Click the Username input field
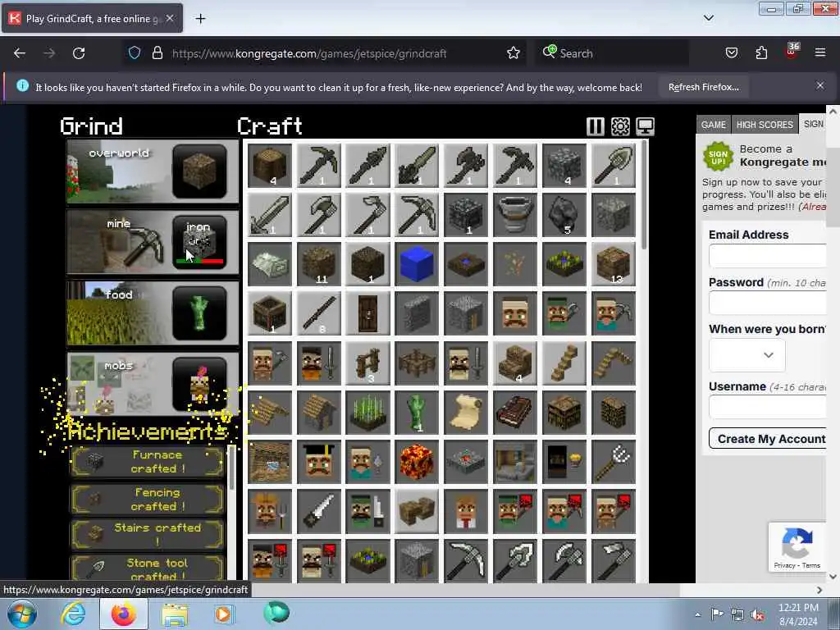This screenshot has width=840, height=630. (x=767, y=407)
